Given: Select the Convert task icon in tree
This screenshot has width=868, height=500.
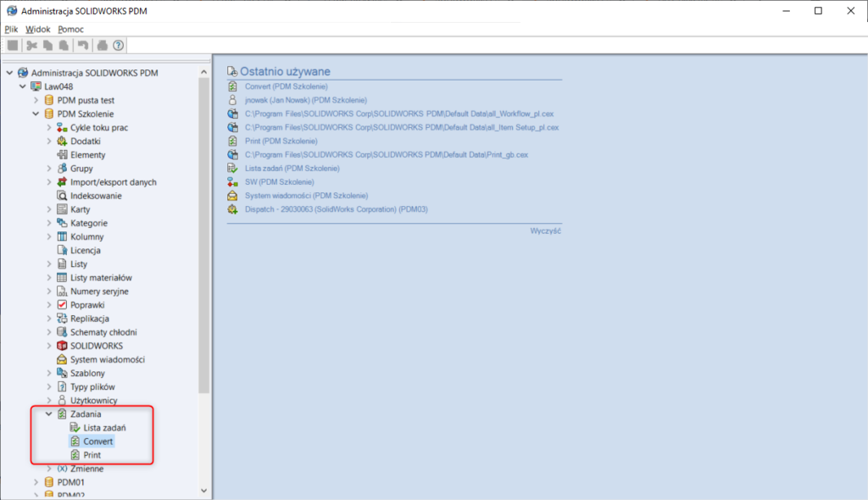Looking at the screenshot, I should click(75, 442).
